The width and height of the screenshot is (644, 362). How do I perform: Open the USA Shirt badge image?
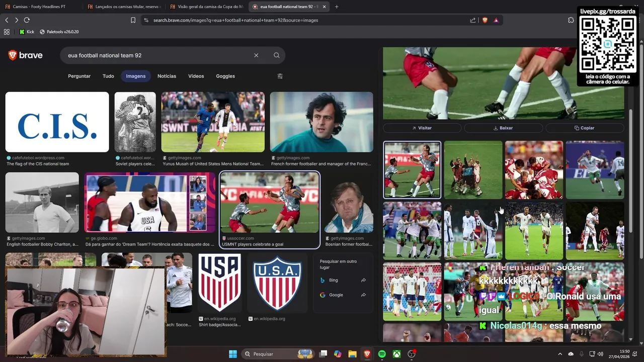(219, 283)
